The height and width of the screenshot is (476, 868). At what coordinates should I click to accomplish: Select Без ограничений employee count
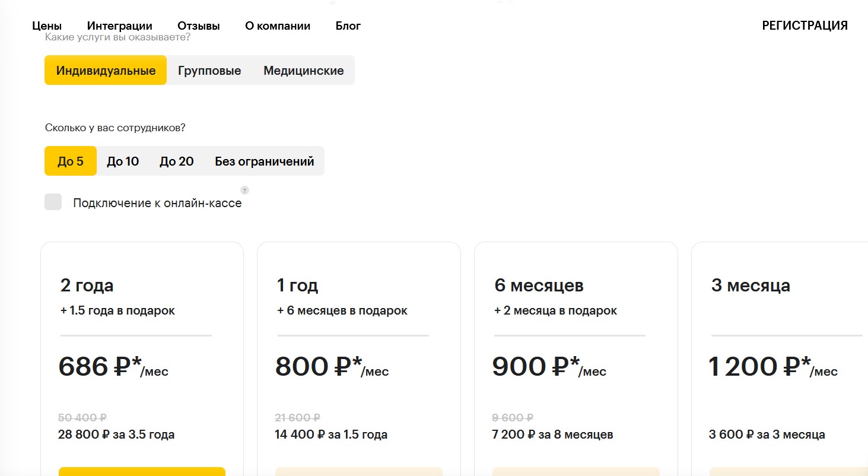tap(264, 161)
